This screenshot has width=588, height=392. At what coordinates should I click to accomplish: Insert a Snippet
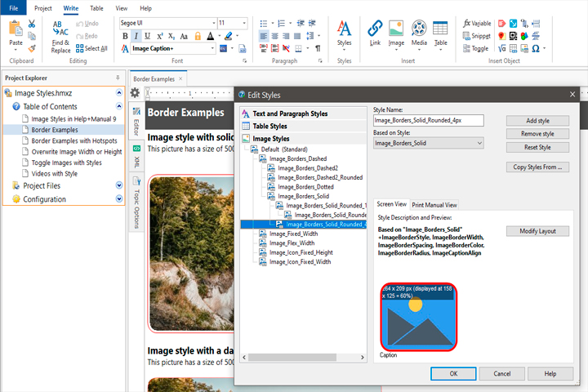[x=477, y=36]
